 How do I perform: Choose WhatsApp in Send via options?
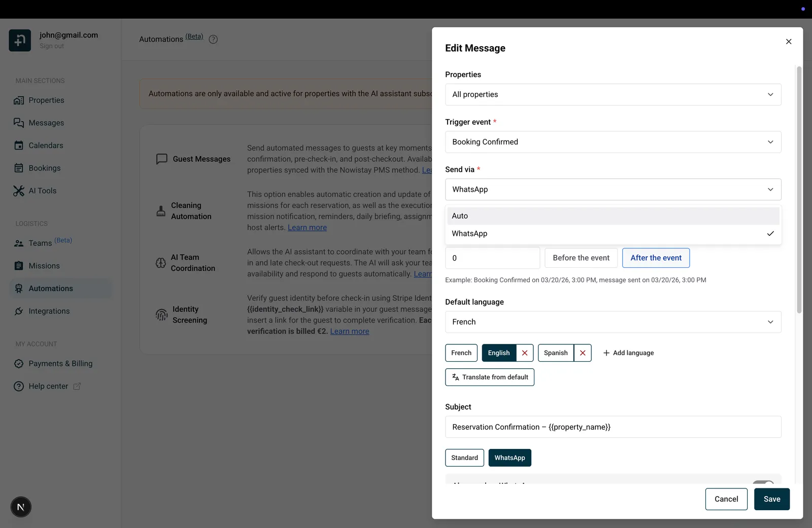(613, 234)
